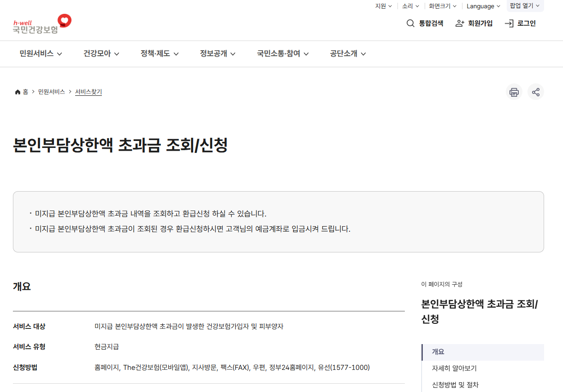
Task: Open the 소리 dropdown
Action: 410,6
